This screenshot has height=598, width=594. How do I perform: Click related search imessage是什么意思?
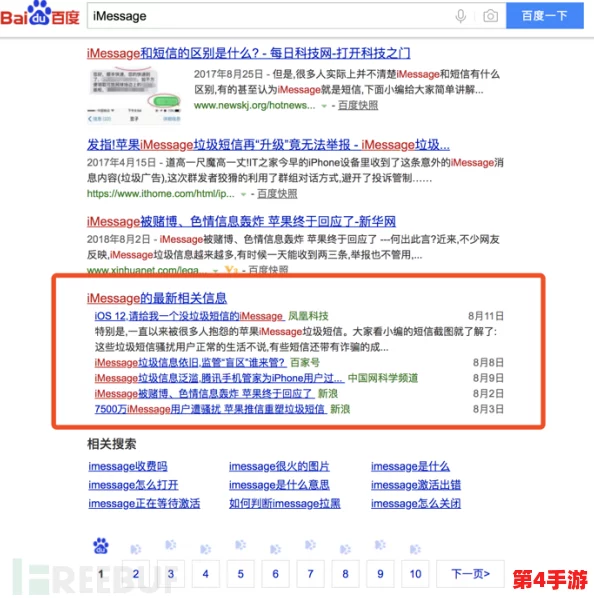(279, 485)
